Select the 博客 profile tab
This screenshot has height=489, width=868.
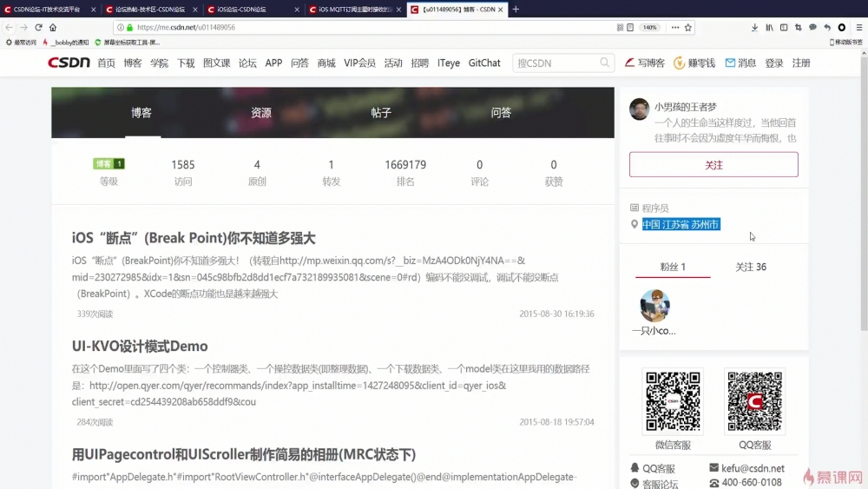pos(141,112)
